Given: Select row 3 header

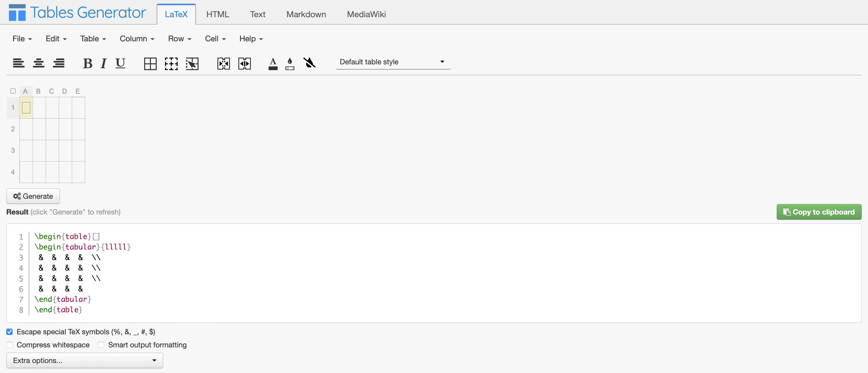Looking at the screenshot, I should 13,151.
